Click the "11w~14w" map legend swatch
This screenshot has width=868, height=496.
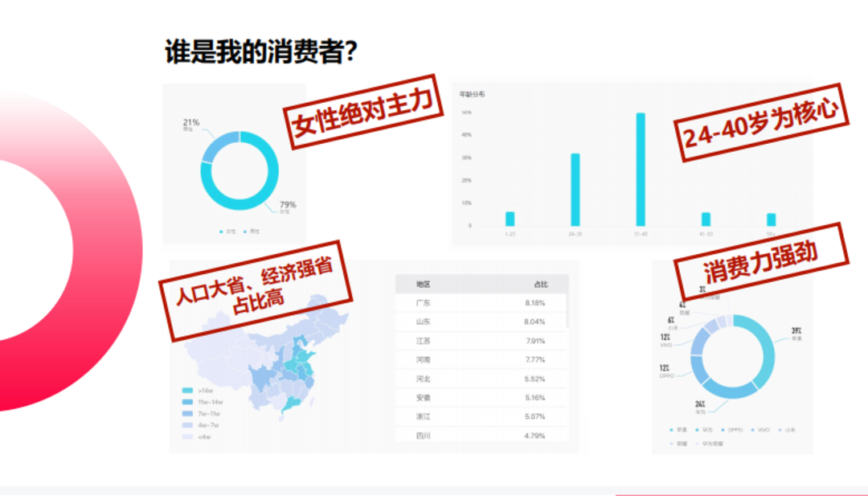pyautogui.click(x=187, y=402)
